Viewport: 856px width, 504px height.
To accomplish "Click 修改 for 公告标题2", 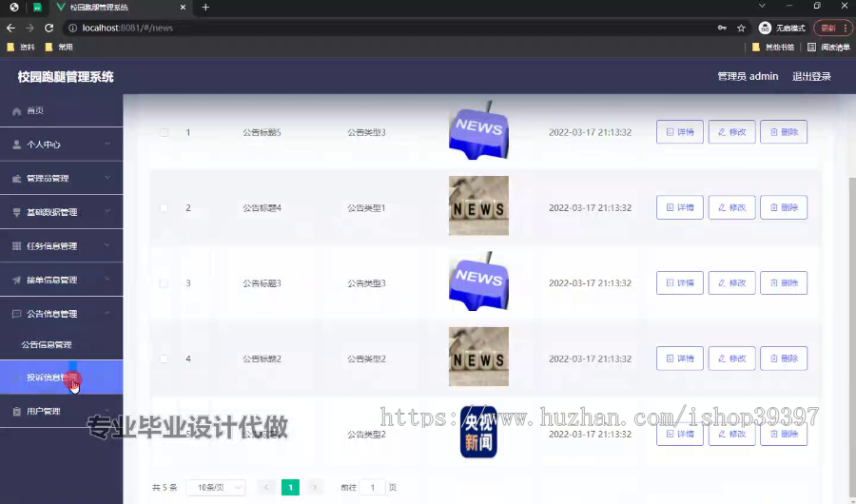I will point(731,359).
